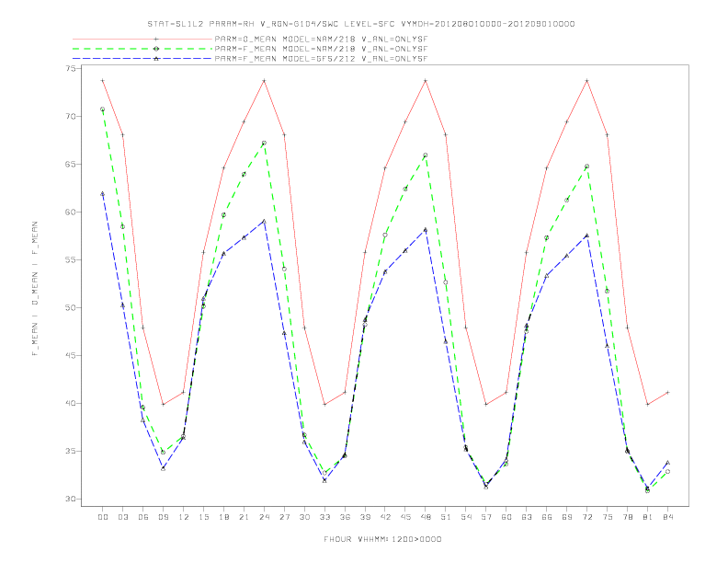Viewport: 728px width, 563px height.
Task: Click x-axis tick label 03
Action: coord(123,517)
